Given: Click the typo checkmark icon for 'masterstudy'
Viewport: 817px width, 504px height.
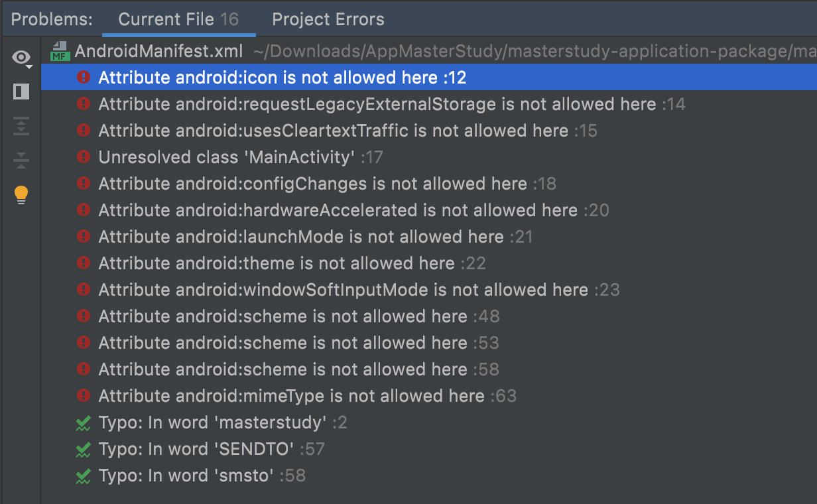Looking at the screenshot, I should coord(84,422).
